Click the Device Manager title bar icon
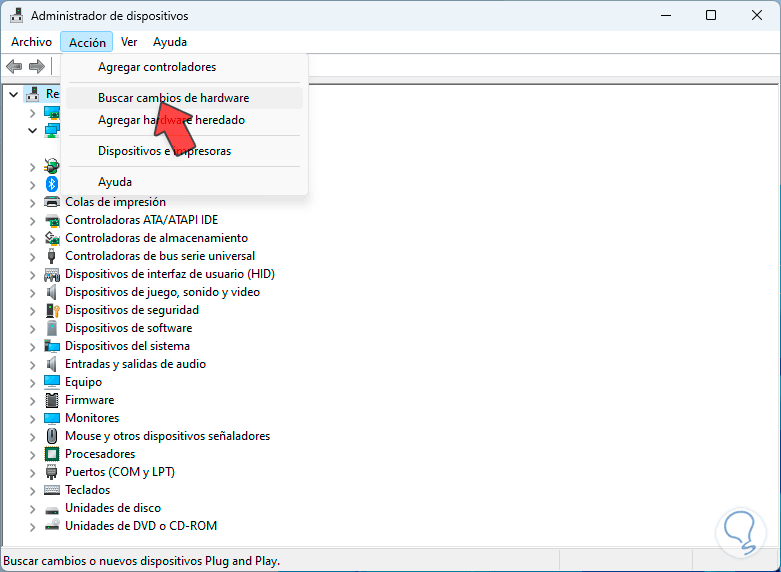 [x=16, y=15]
